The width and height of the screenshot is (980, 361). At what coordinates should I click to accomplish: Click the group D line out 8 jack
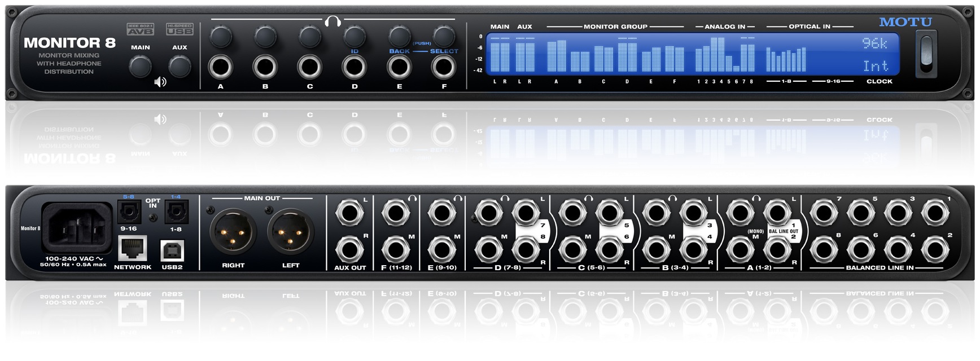526,250
